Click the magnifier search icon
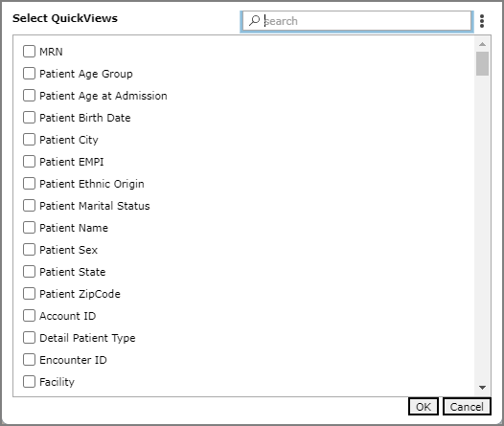Screen dimensions: 504x426 254,21
